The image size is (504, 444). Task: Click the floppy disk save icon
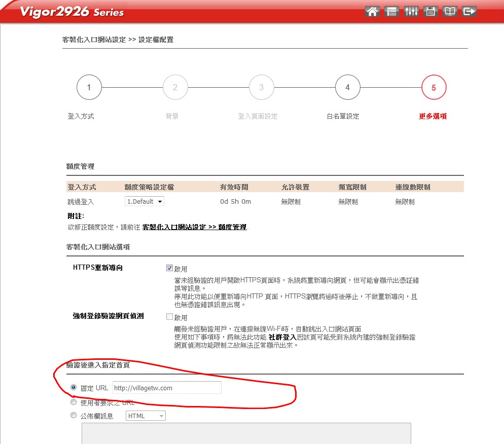430,12
